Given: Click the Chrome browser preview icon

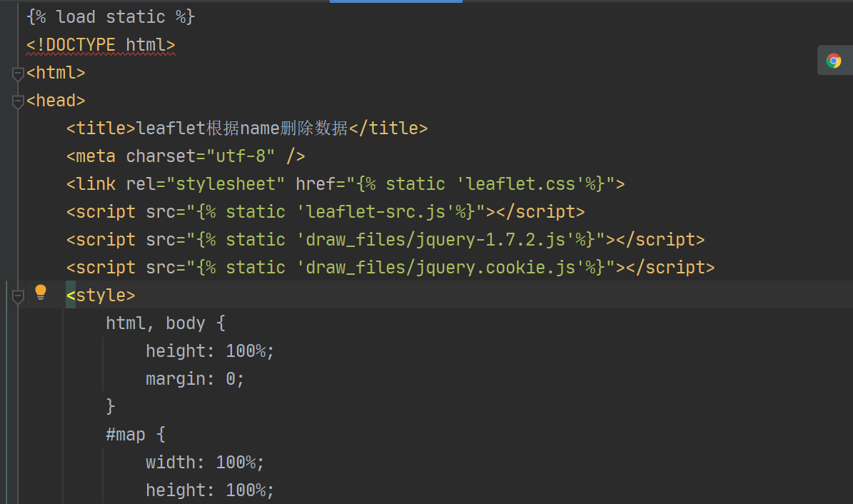Looking at the screenshot, I should (834, 60).
